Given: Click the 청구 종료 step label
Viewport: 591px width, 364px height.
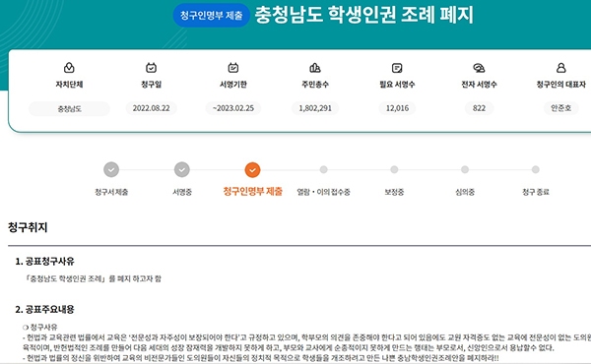Looking at the screenshot, I should 536,192.
